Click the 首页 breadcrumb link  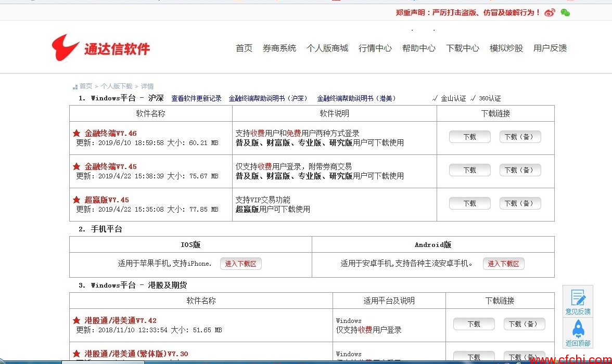click(x=86, y=86)
